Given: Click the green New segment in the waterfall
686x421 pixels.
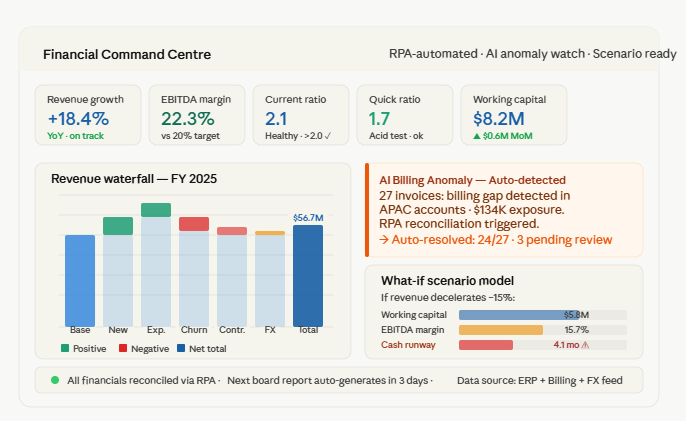Looking at the screenshot, I should (118, 226).
